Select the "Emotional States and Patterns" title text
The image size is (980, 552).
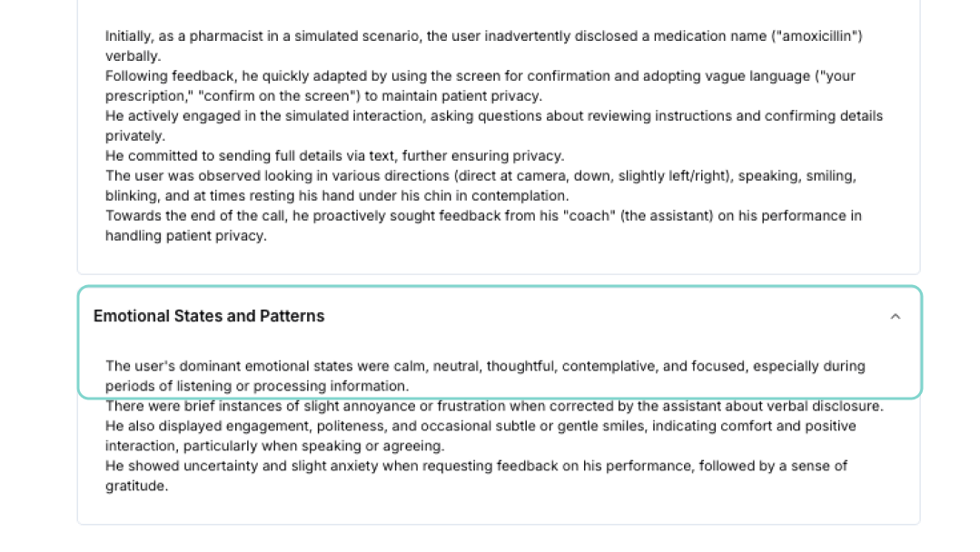(209, 316)
